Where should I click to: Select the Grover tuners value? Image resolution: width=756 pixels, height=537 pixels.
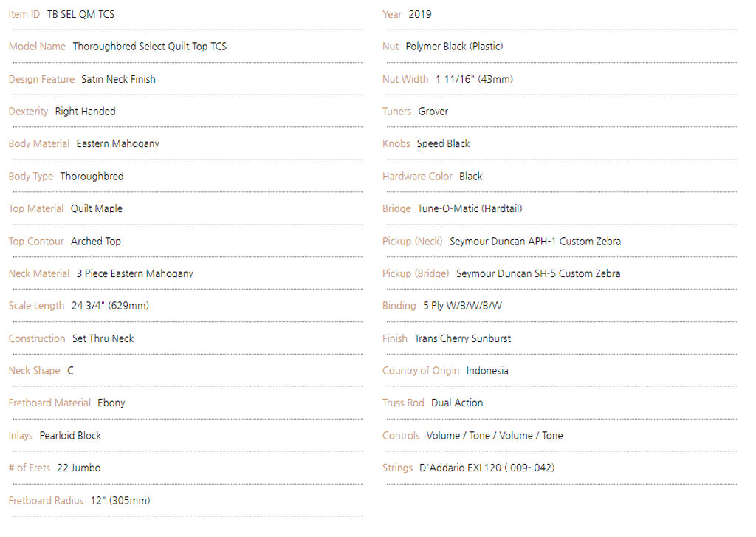click(x=433, y=112)
